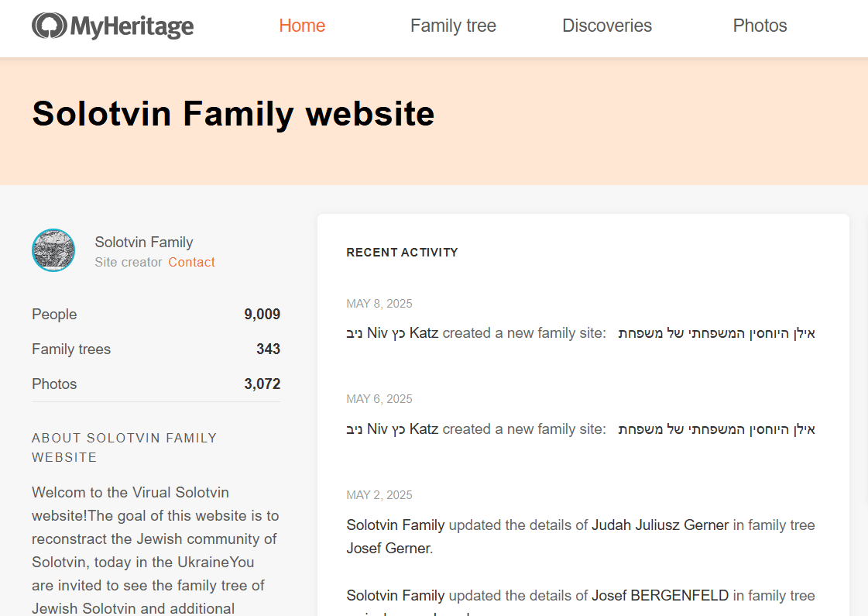Click the MAY 6, 2025 date label
868x616 pixels.
379,399
